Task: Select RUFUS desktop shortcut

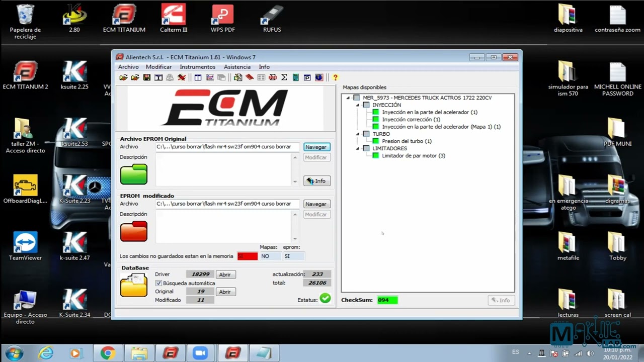Action: (272, 18)
